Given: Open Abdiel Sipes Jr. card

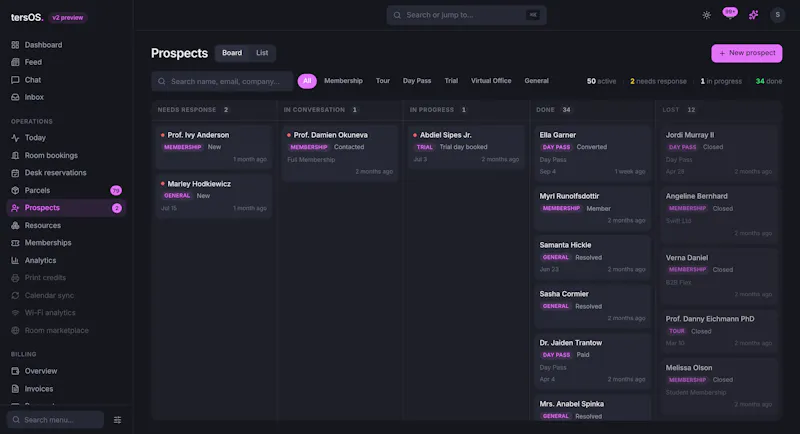Looking at the screenshot, I should (466, 147).
